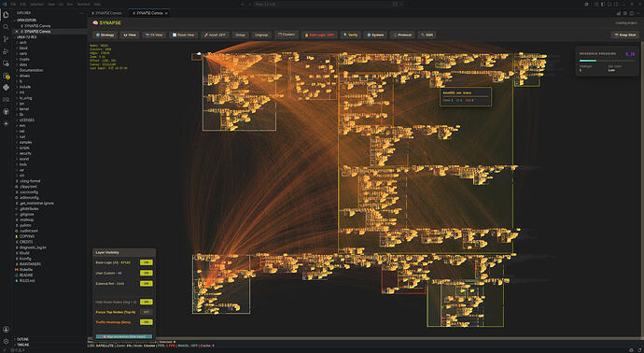Screen dimensions: 644x353
Task: Expand the arch folder
Action: tap(23, 42)
